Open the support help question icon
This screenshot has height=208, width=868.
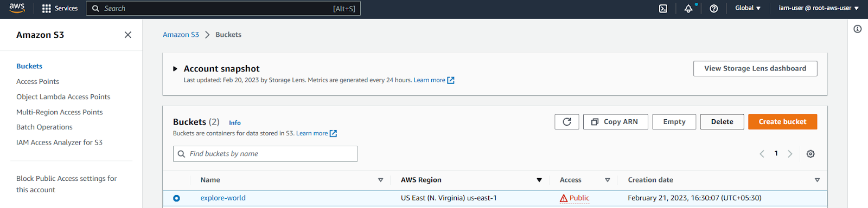(x=714, y=8)
